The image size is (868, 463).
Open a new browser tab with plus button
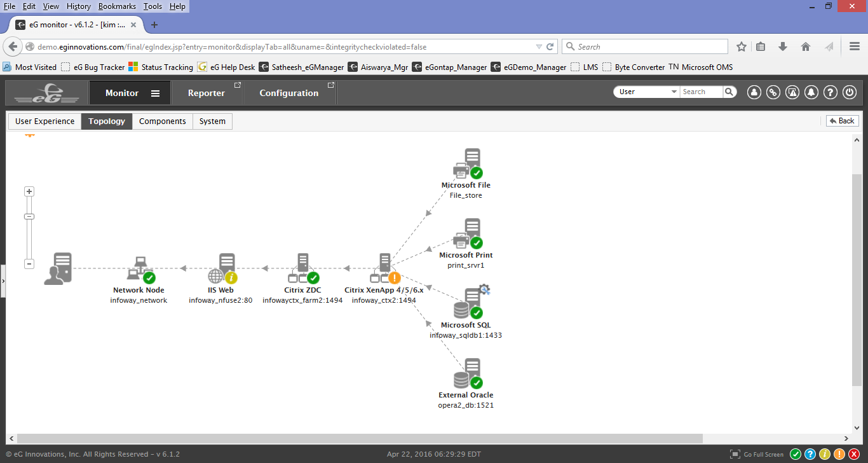(x=154, y=25)
